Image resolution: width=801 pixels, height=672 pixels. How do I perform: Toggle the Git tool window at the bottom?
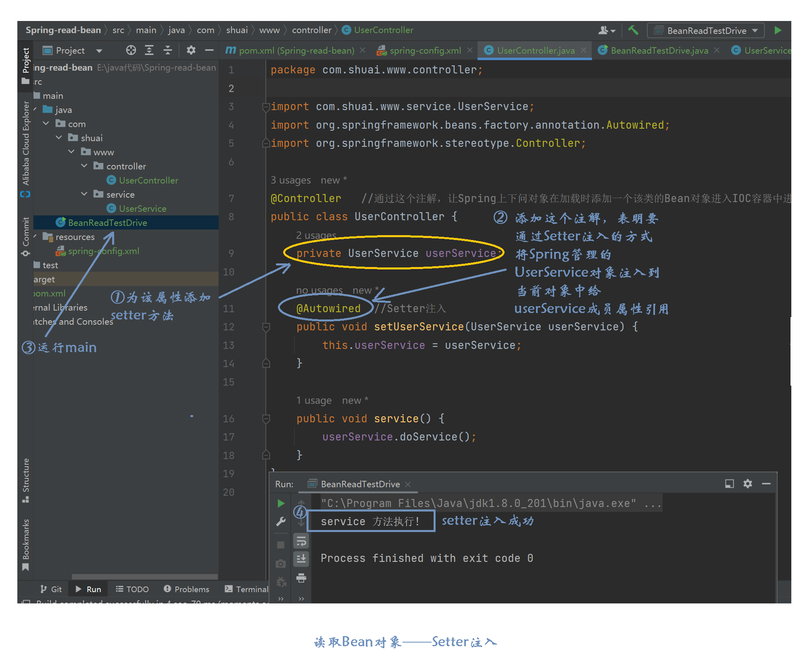tap(51, 589)
